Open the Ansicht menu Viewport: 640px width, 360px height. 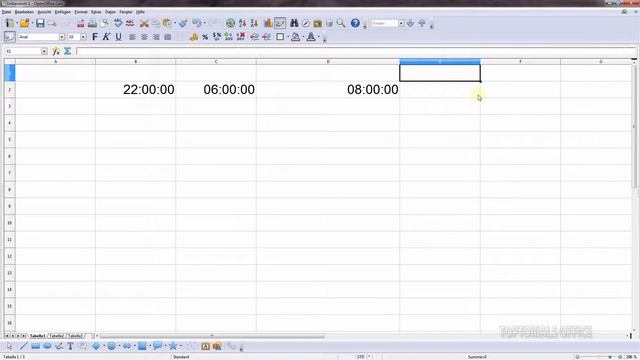[x=44, y=12]
